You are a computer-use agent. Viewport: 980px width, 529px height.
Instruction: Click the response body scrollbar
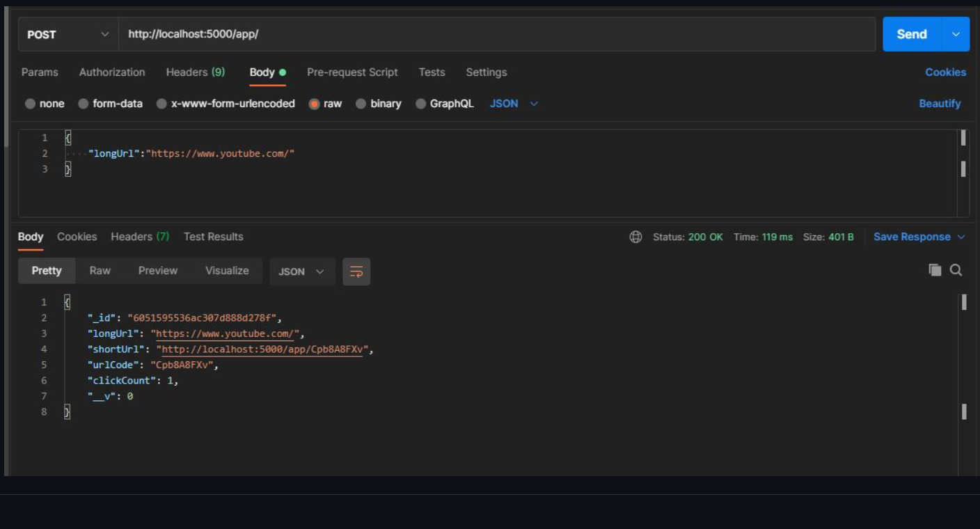click(963, 384)
